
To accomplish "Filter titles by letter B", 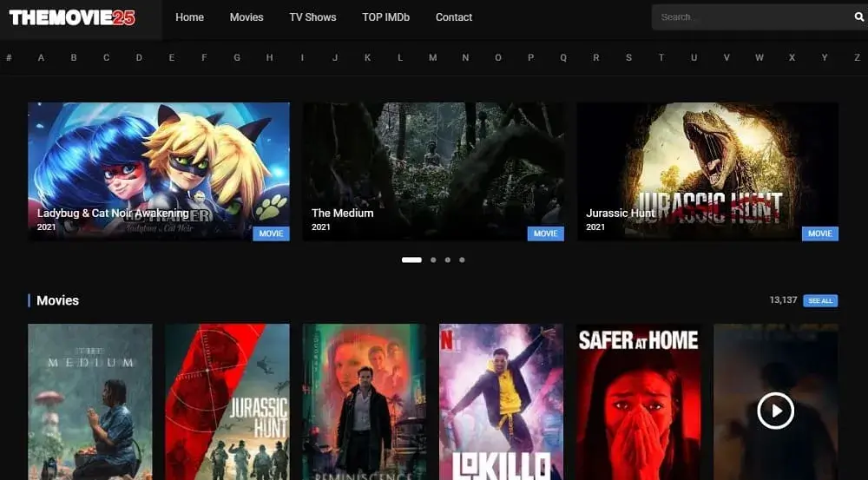I will point(74,57).
